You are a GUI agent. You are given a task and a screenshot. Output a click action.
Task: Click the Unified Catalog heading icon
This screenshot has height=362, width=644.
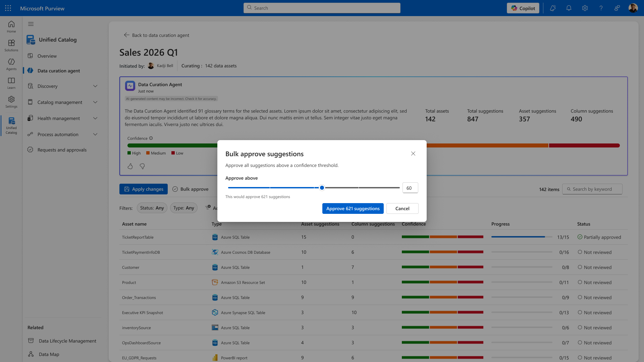point(31,40)
